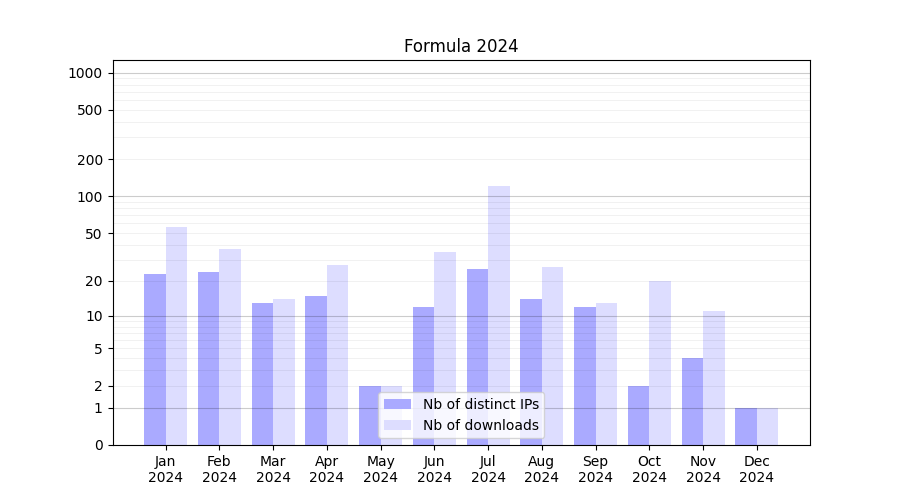Click the Nov 2024 distinct IPs bar
The width and height of the screenshot is (900, 500).
coord(692,401)
